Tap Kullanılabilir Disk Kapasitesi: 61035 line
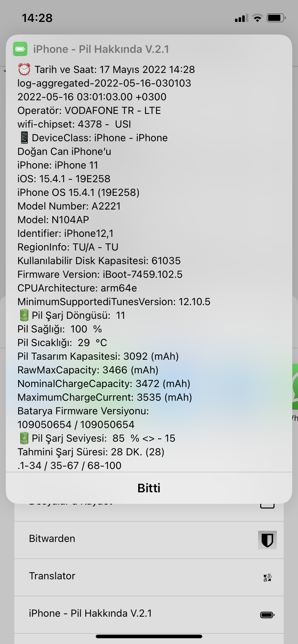The image size is (298, 644). (x=99, y=261)
